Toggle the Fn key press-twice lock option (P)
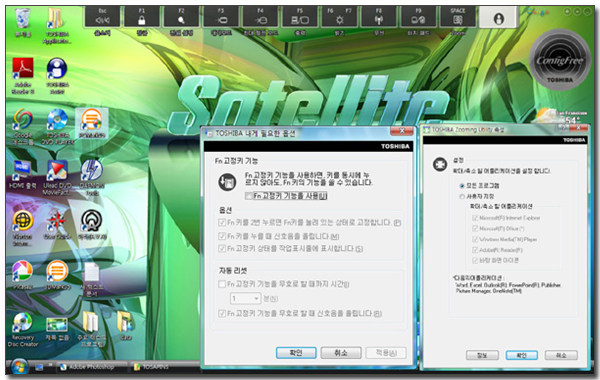 (222, 222)
